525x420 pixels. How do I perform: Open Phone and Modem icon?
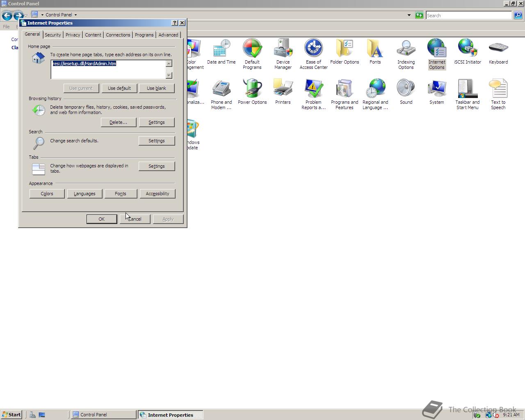click(221, 94)
